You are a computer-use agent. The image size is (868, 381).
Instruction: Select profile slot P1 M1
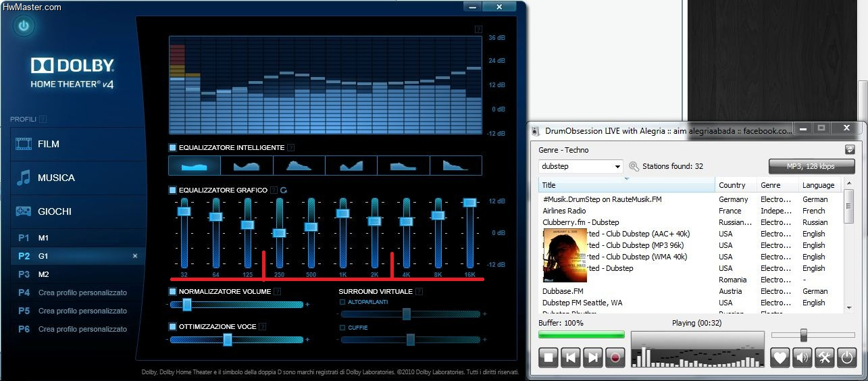pos(78,238)
